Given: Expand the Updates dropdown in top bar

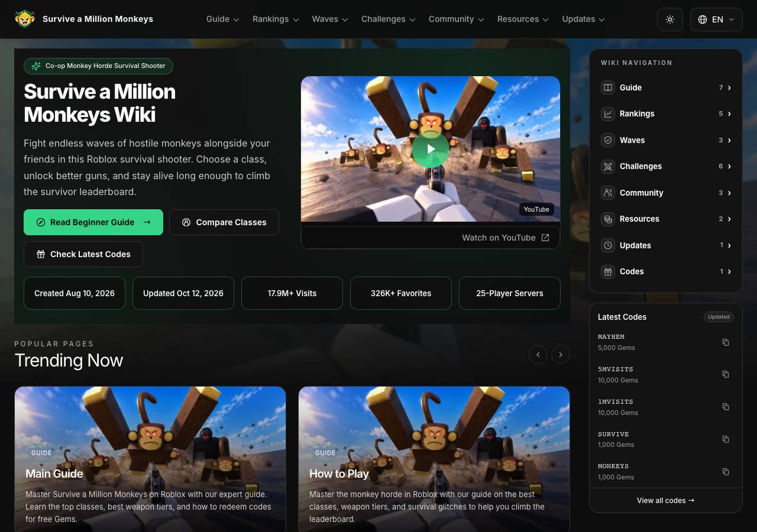Looking at the screenshot, I should (x=584, y=19).
